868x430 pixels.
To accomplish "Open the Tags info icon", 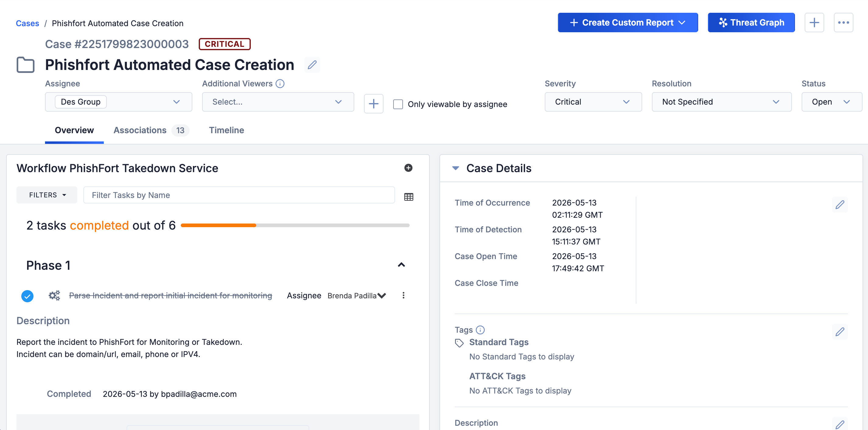I will [x=480, y=330].
